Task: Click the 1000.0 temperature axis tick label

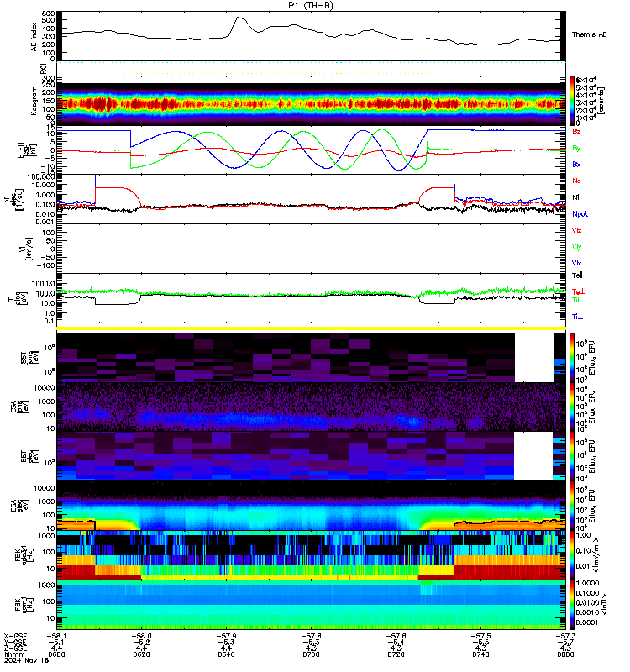Action: (x=44, y=284)
